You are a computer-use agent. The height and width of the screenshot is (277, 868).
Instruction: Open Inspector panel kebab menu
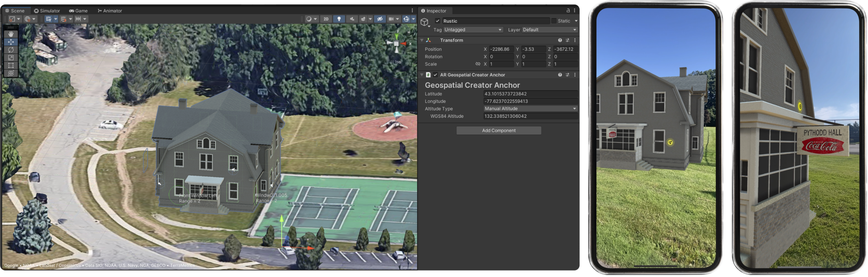(x=575, y=10)
